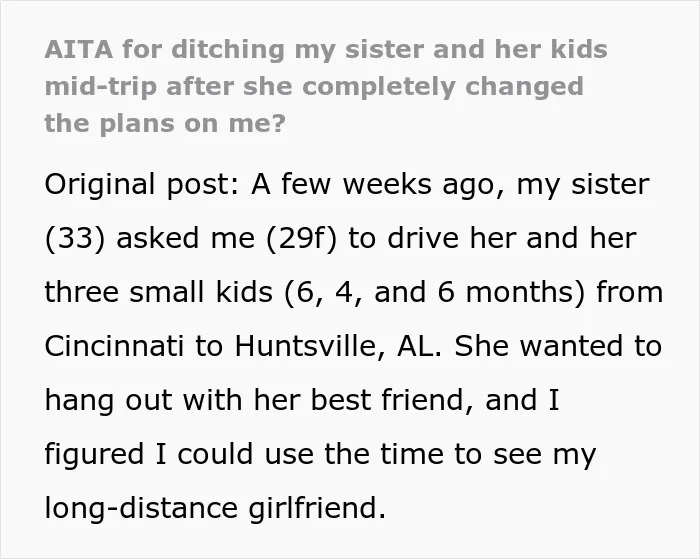The height and width of the screenshot is (559, 700).
Task: Click the word "Cincinnati" in the text
Action: [x=114, y=346]
